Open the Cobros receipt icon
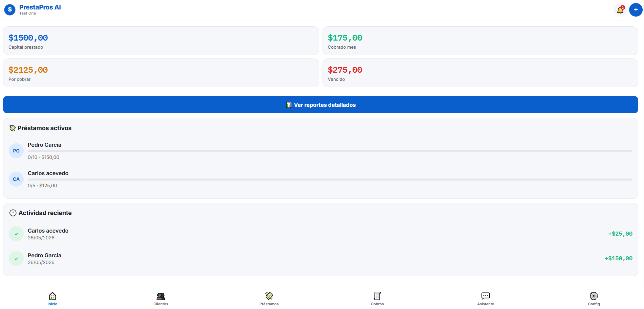 377,296
